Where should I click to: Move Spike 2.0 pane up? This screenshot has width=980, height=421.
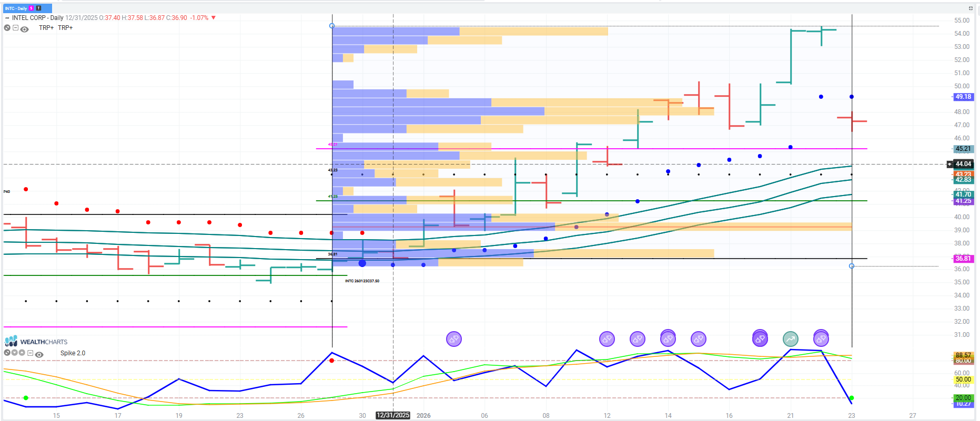coord(22,353)
